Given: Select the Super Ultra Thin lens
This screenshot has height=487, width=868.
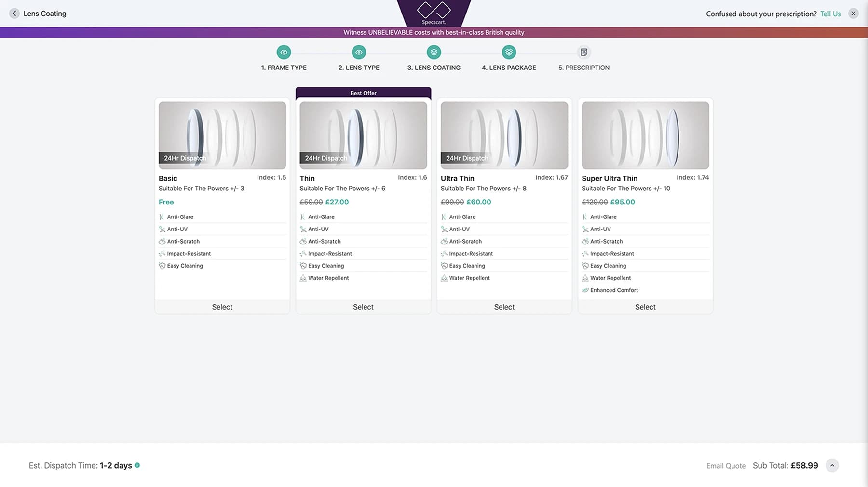Looking at the screenshot, I should click(x=645, y=307).
